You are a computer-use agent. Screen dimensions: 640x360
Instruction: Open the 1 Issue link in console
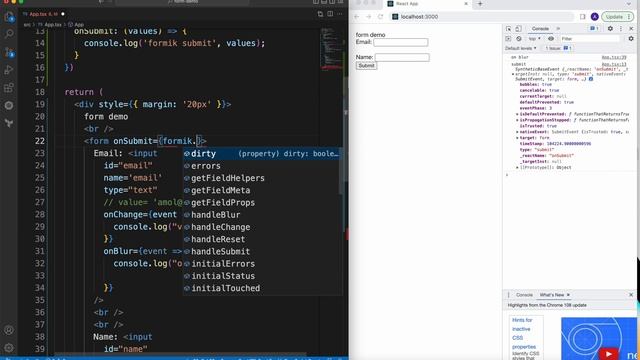coord(559,48)
